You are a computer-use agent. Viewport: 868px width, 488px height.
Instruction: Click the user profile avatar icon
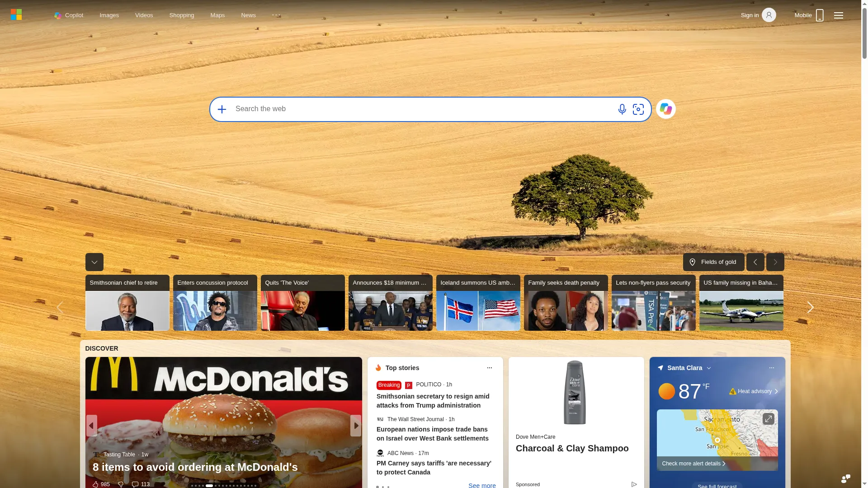769,15
